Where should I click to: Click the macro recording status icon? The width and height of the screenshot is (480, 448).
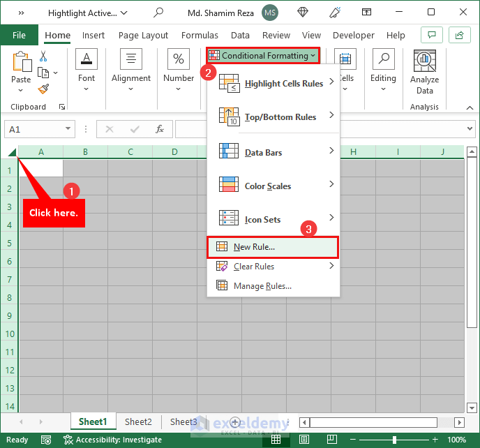coord(46,440)
